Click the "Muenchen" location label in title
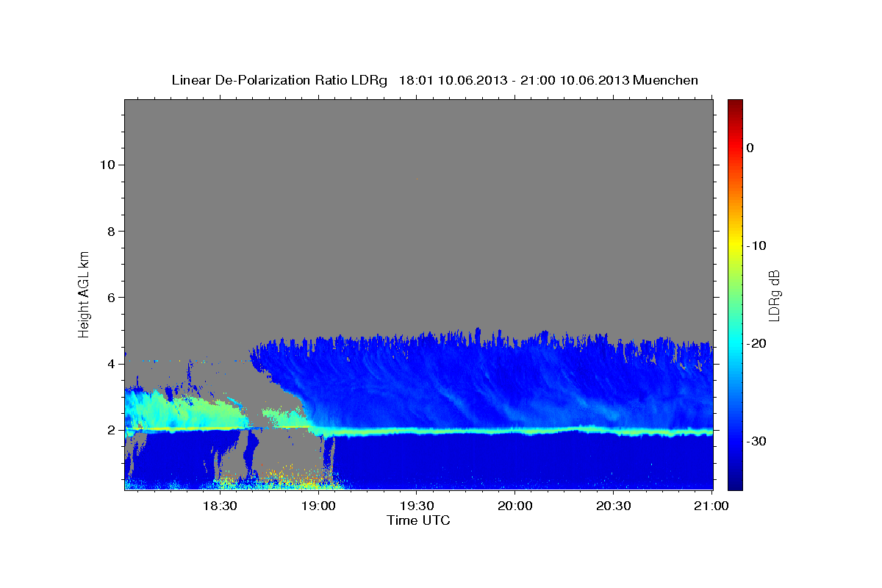Image resolution: width=882 pixels, height=588 pixels. [x=666, y=80]
